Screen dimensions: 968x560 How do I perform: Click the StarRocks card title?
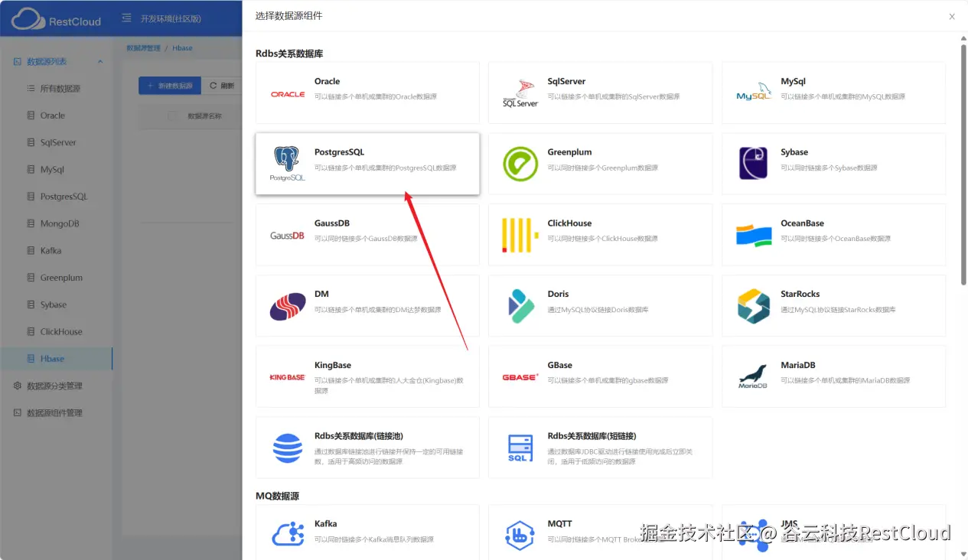pyautogui.click(x=800, y=294)
